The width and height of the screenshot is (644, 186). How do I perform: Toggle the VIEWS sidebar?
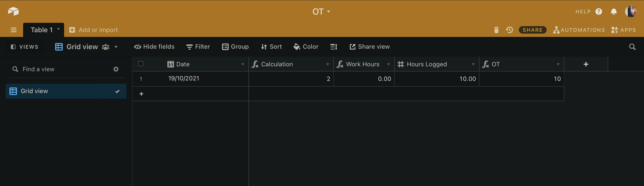25,47
